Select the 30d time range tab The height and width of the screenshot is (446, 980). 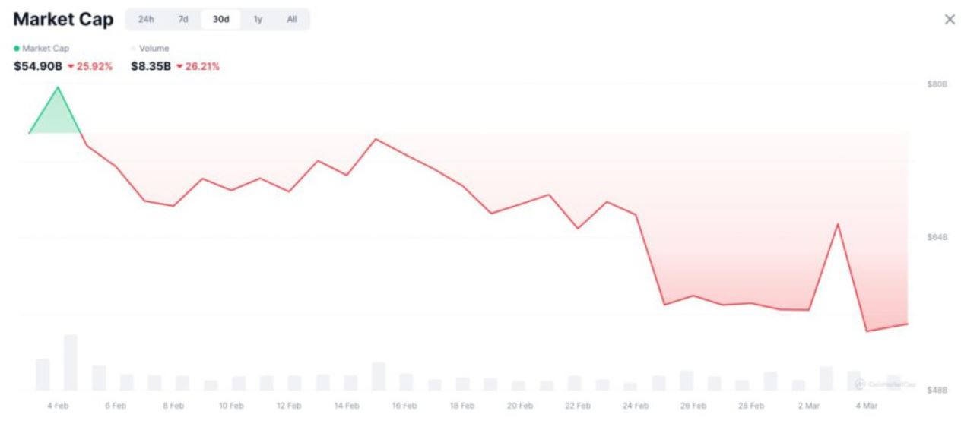pyautogui.click(x=220, y=20)
